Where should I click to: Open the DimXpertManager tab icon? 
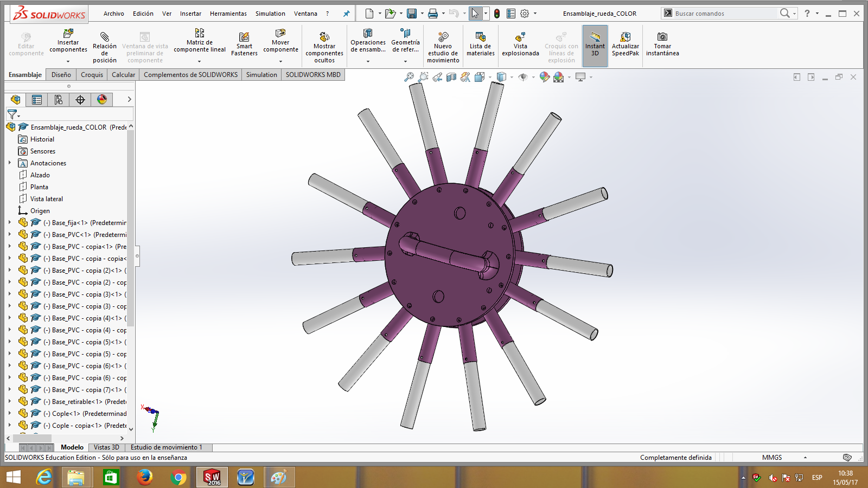tap(80, 99)
